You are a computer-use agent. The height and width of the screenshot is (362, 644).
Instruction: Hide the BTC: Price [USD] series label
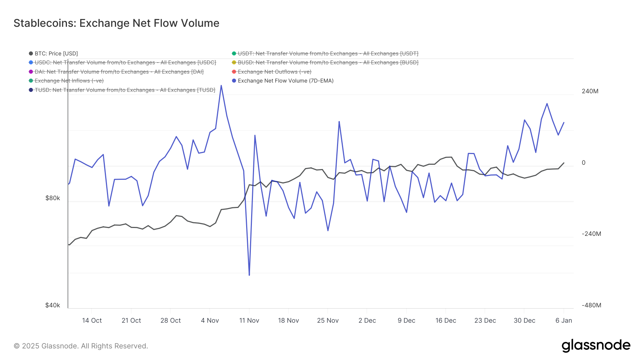(x=56, y=54)
